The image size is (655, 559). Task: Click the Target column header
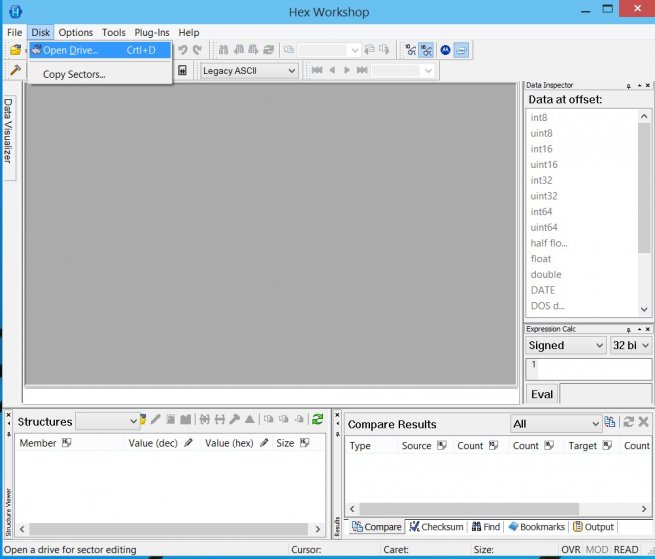point(591,446)
